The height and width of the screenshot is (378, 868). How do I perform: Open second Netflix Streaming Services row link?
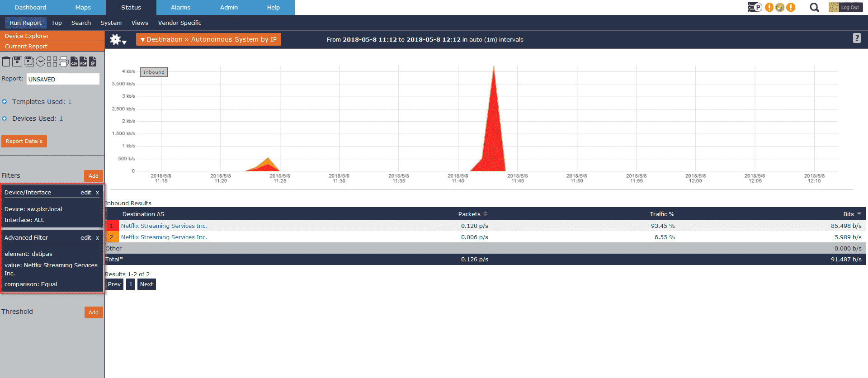(x=164, y=237)
